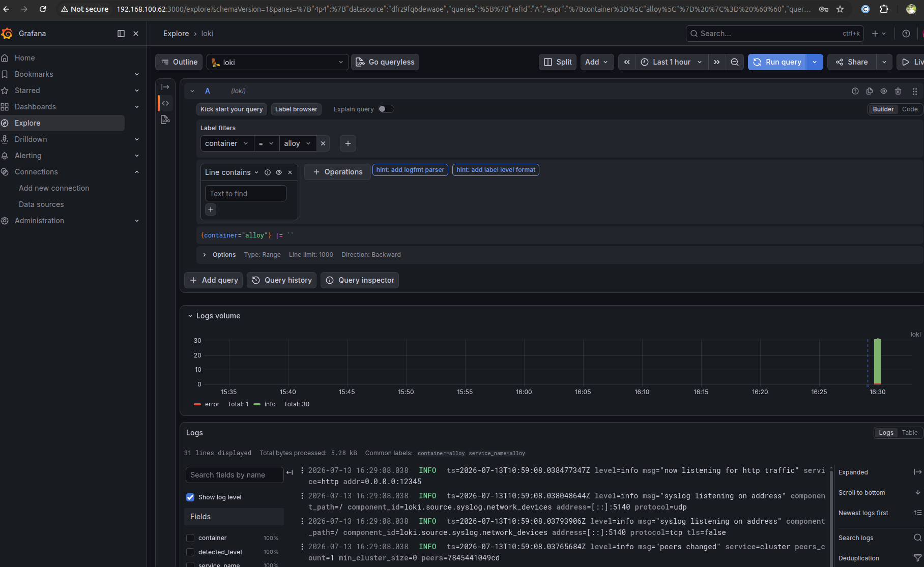
Task: Run the query
Action: (x=777, y=62)
